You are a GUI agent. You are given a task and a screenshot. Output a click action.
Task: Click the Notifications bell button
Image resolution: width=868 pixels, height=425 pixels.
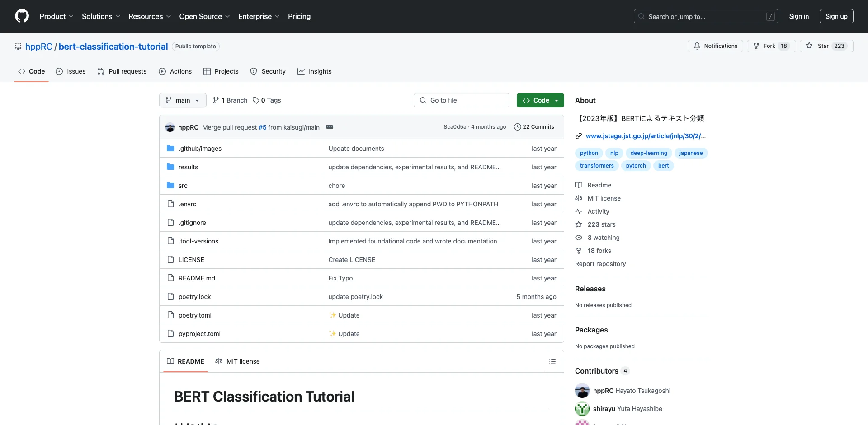[x=715, y=46]
